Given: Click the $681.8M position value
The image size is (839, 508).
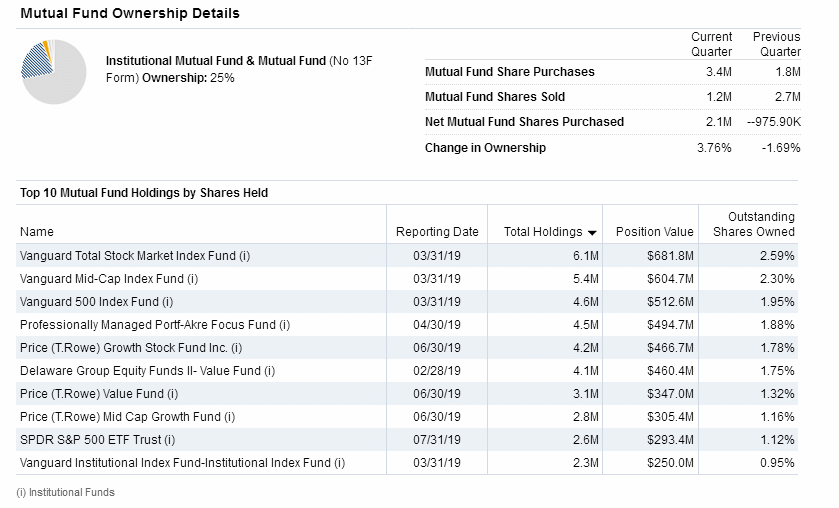Looking at the screenshot, I should click(x=670, y=256).
